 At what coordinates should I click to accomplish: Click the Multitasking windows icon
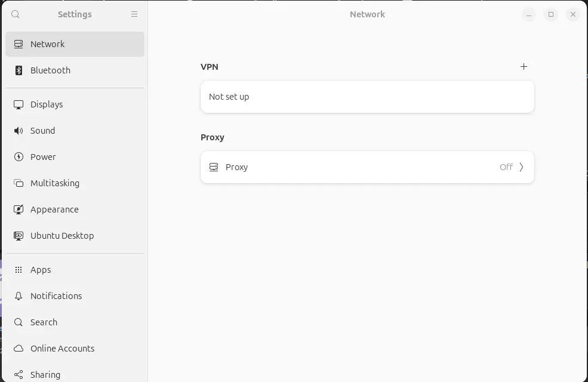point(19,183)
